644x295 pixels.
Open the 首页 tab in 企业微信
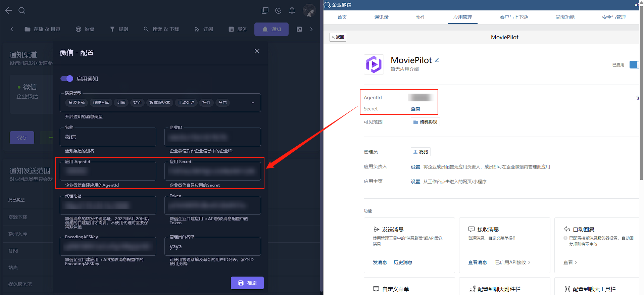point(342,17)
